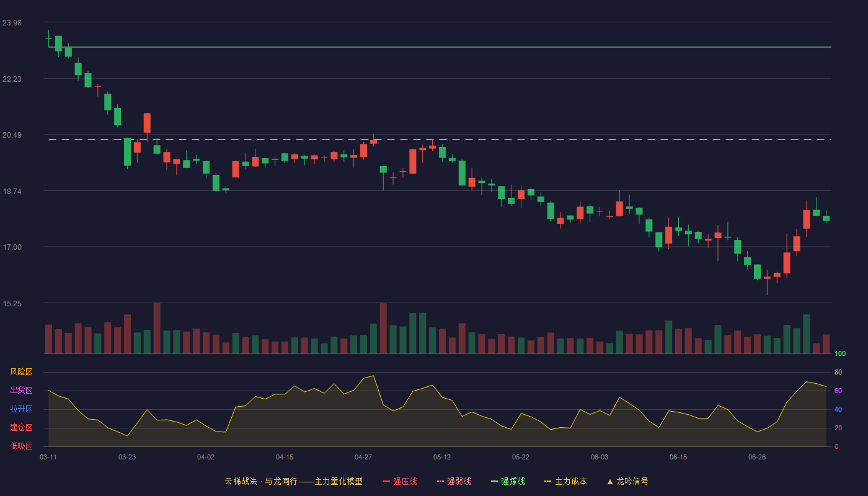Screen dimensions: 868x496
Task: Click the green line icon beside 强撑线
Action: coord(494,481)
